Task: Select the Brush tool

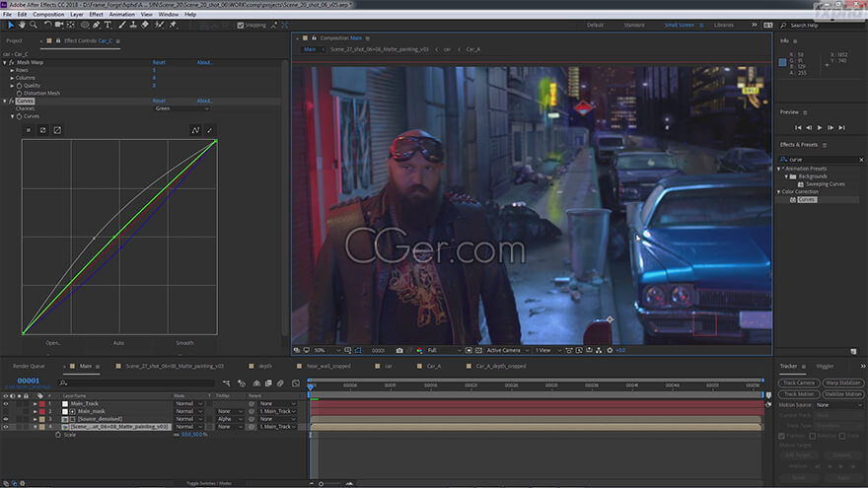Action: [122, 25]
